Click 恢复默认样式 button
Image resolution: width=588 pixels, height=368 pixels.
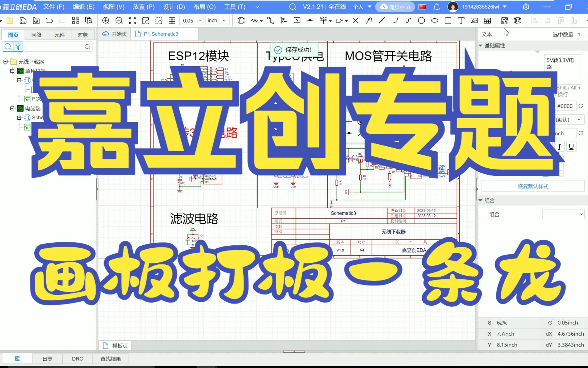tap(533, 186)
